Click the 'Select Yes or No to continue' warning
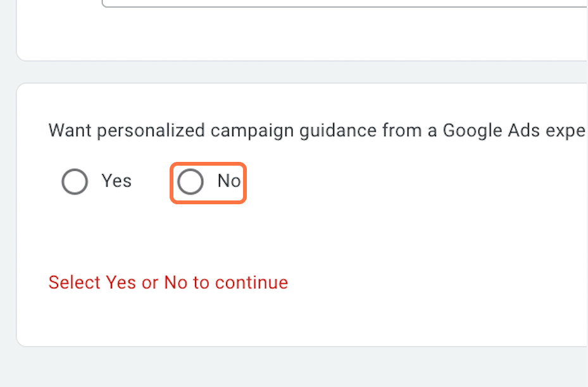 pyautogui.click(x=168, y=283)
